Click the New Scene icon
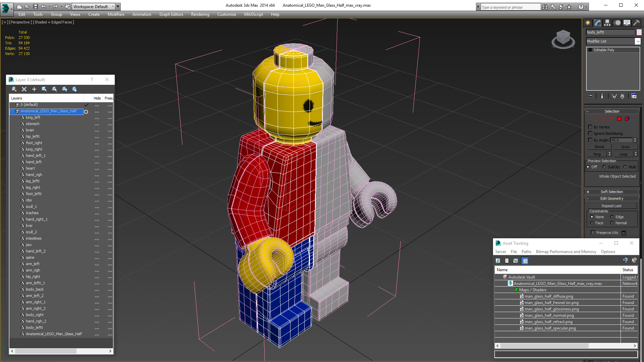644x362 pixels. [x=19, y=6]
